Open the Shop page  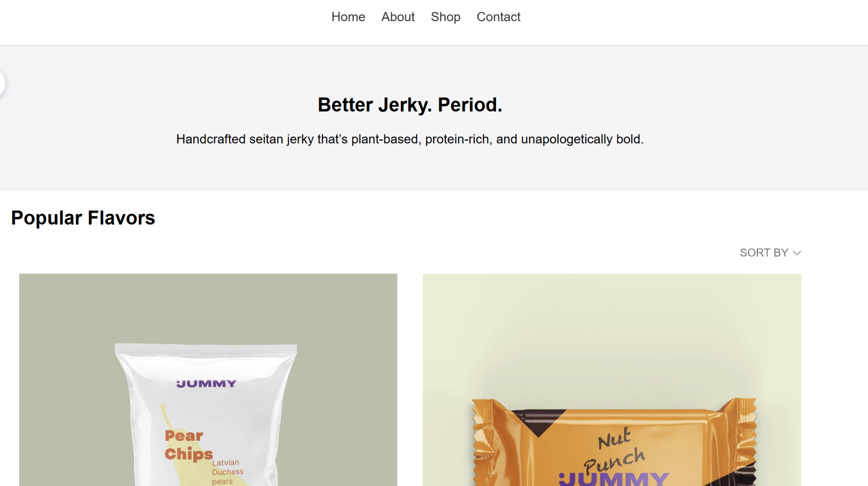(445, 17)
